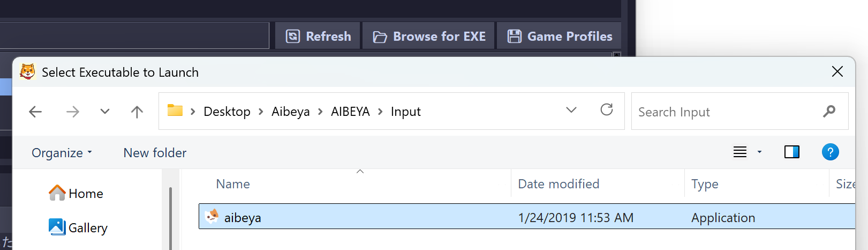Viewport: 868px width, 250px height.
Task: Create a New folder
Action: pyautogui.click(x=155, y=153)
